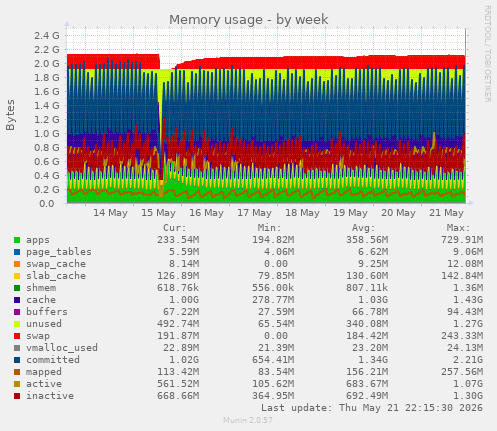This screenshot has width=497, height=431.
Task: Click the 'swap_cache' legend label
Action: (x=56, y=264)
